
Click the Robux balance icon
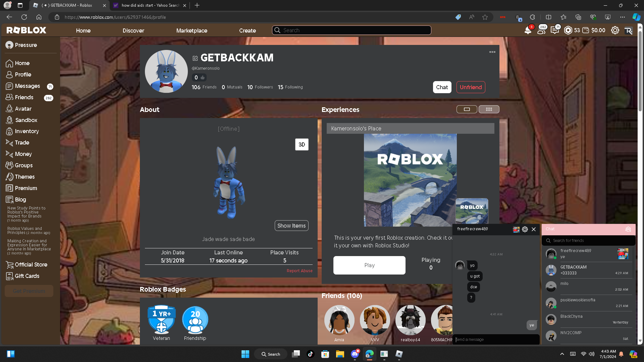pos(568,30)
